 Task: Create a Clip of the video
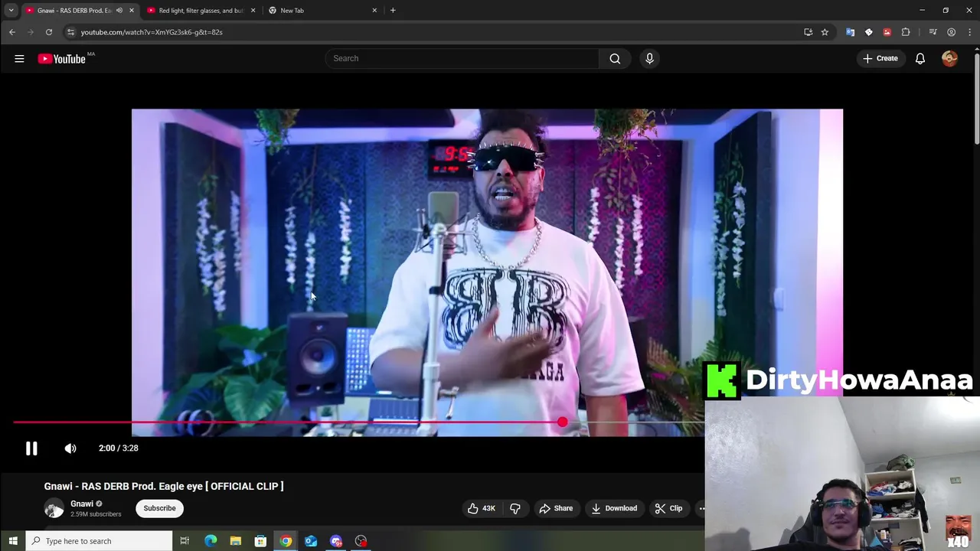(668, 508)
